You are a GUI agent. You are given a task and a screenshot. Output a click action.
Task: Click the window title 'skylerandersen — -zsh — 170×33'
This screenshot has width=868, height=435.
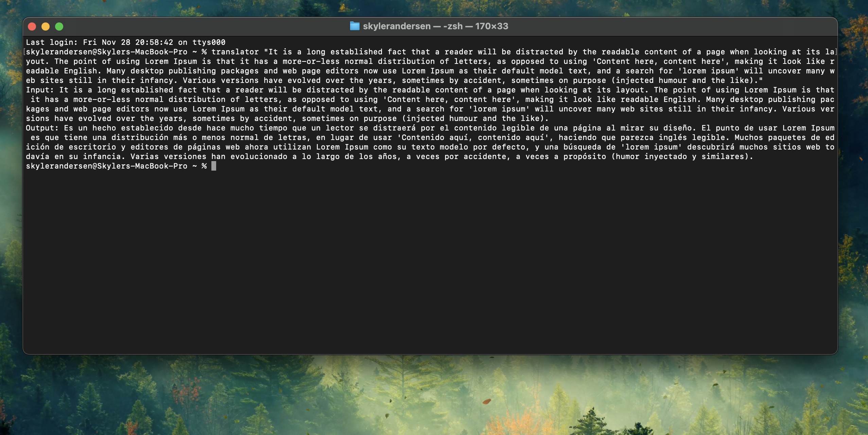tap(435, 26)
